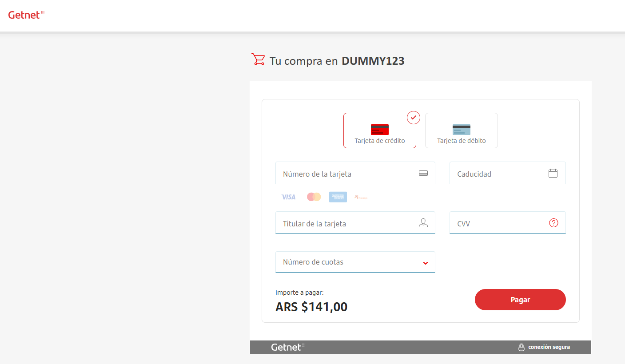625x364 pixels.
Task: Select the Tarjeta de crédito payment option
Action: pos(380,131)
